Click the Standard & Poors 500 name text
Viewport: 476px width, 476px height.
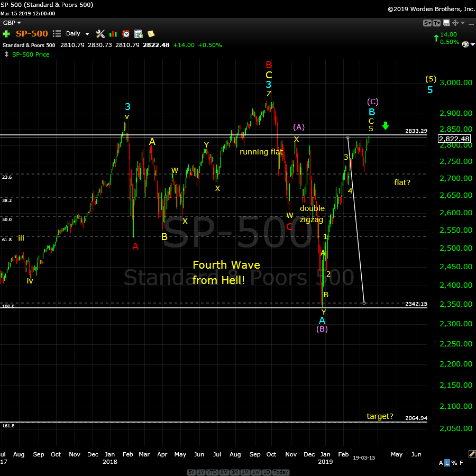[x=29, y=45]
